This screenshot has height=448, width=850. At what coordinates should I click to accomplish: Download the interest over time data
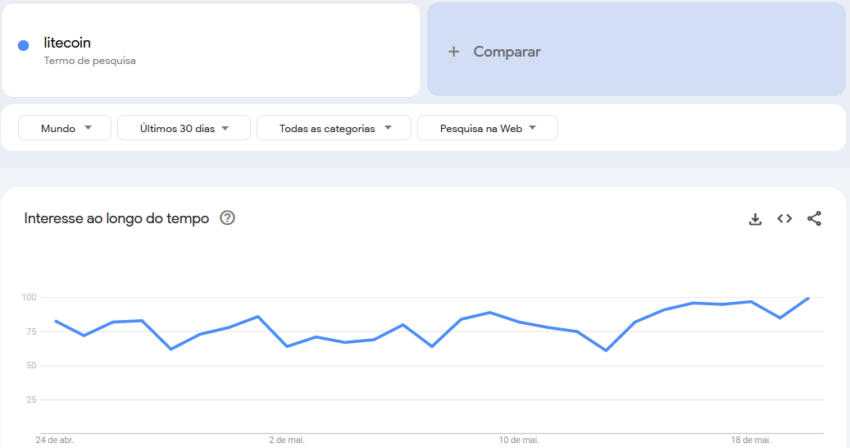click(x=755, y=219)
